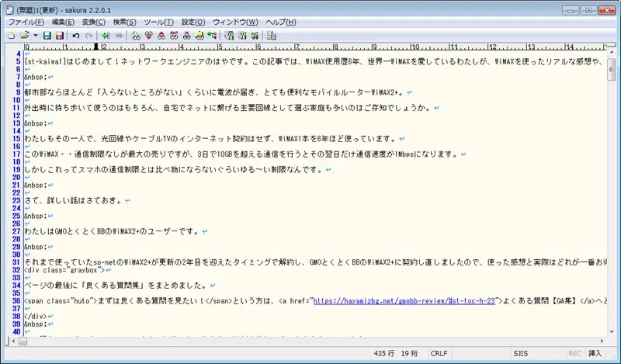This screenshot has width=621, height=364.
Task: Toggle insert mode indicator 挿入 in status bar
Action: (595, 353)
